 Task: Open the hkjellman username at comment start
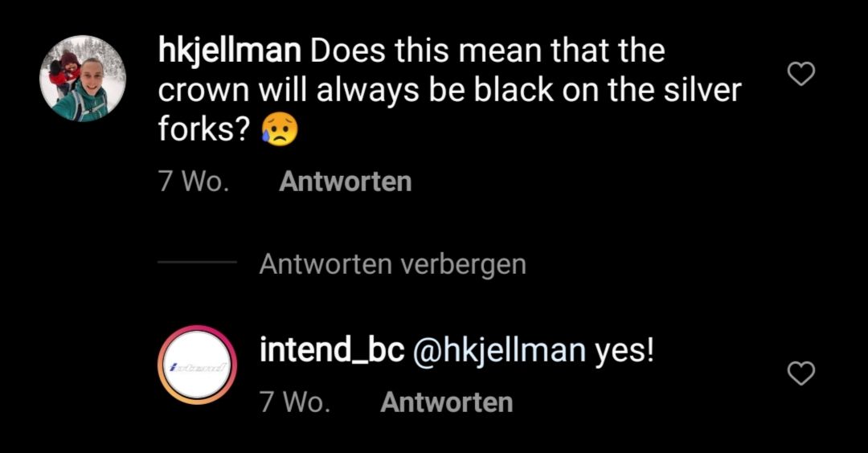point(230,51)
